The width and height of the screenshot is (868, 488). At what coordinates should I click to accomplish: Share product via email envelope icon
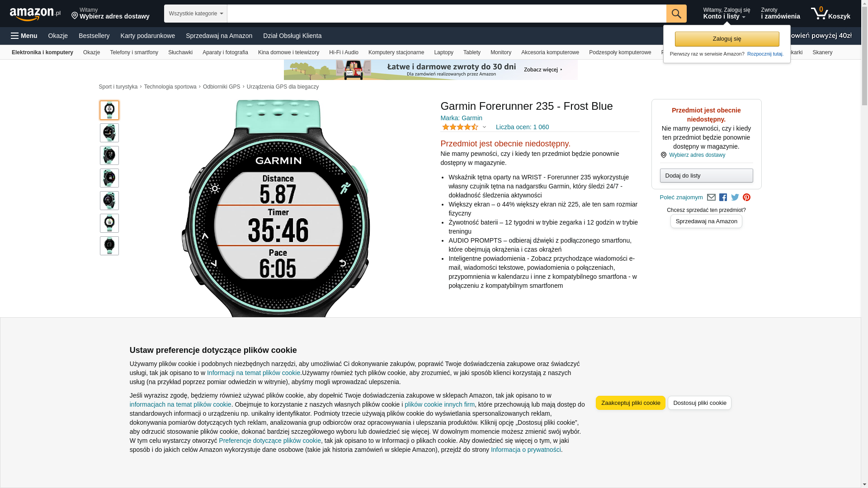711,197
